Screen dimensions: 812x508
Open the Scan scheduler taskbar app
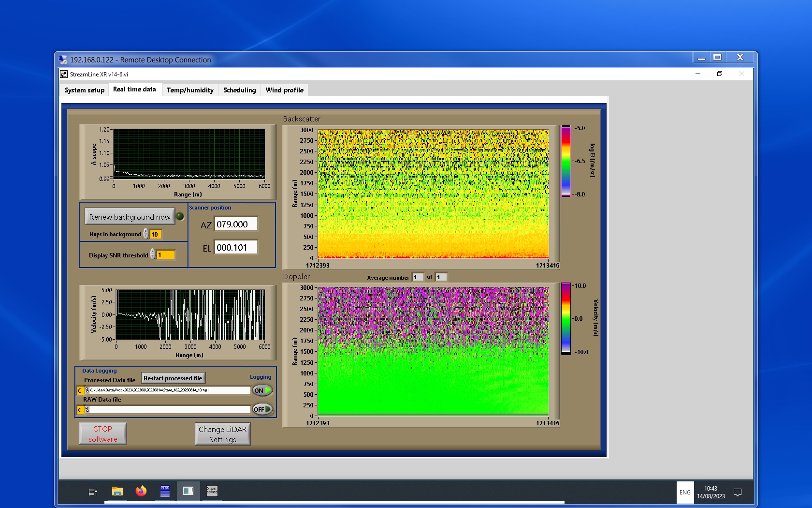[x=212, y=491]
